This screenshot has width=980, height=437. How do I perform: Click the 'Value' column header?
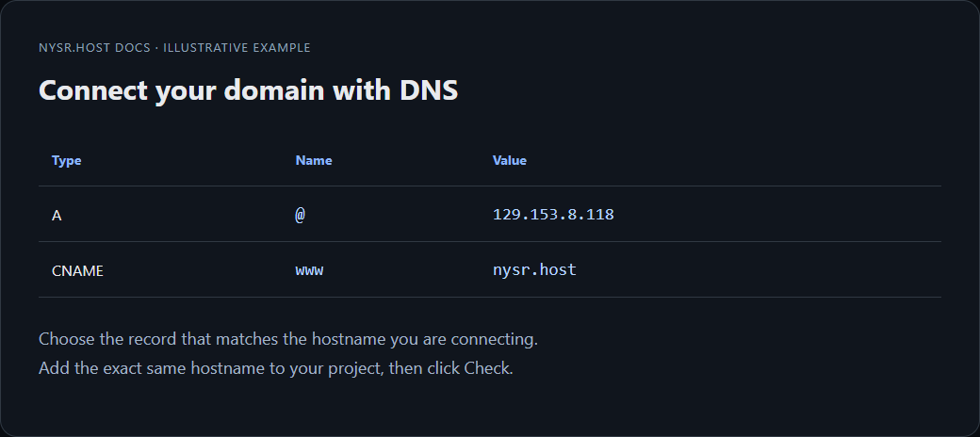tap(510, 160)
